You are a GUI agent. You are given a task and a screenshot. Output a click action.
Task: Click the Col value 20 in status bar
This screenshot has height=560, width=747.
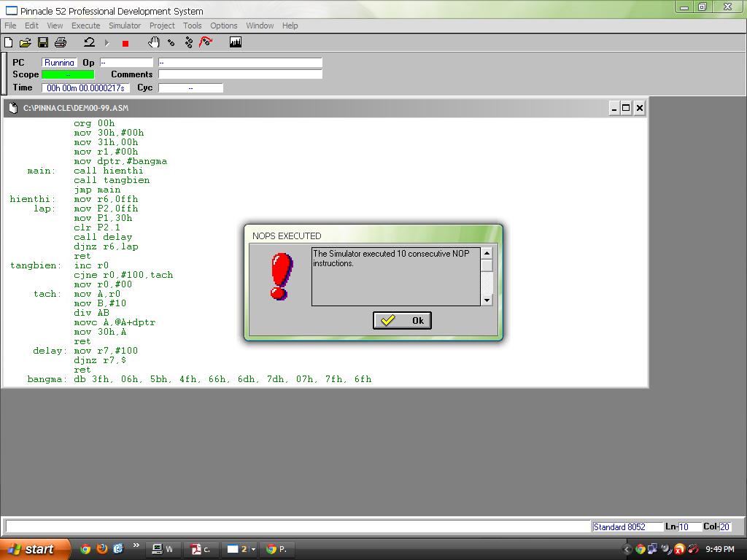[724, 526]
